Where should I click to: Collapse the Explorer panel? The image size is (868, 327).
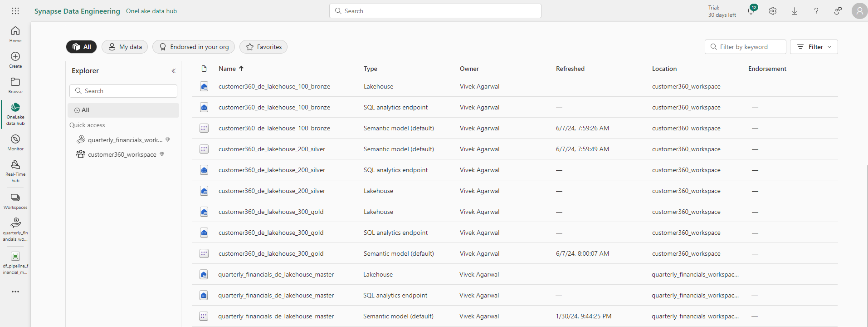[173, 71]
